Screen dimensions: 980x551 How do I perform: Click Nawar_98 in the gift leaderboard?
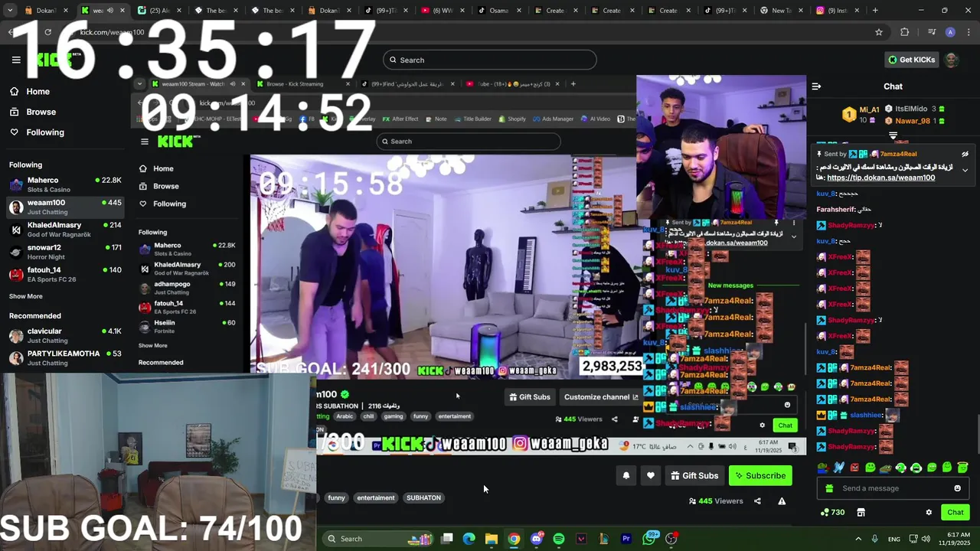coord(916,121)
